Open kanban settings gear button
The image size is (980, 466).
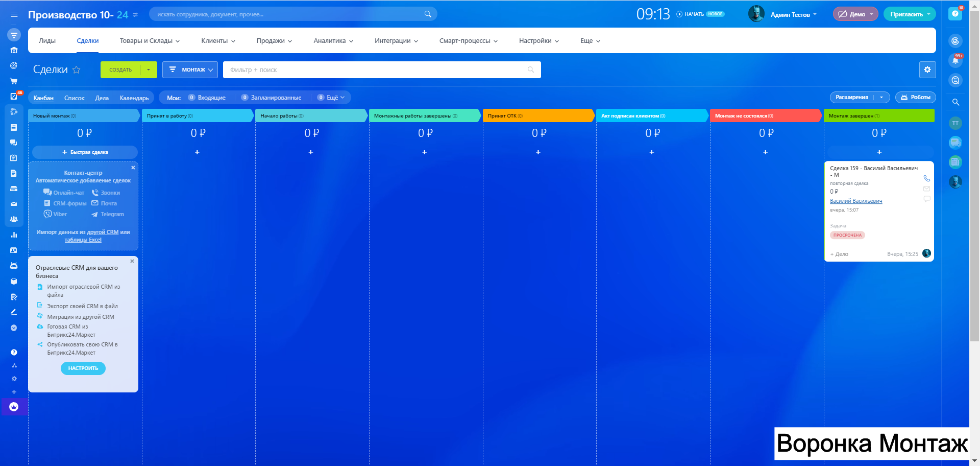927,69
